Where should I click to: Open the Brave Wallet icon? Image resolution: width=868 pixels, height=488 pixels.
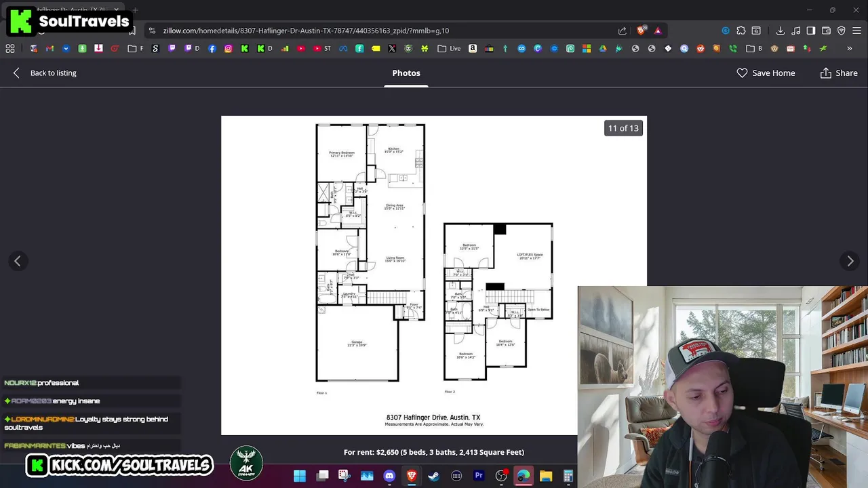[x=826, y=30]
